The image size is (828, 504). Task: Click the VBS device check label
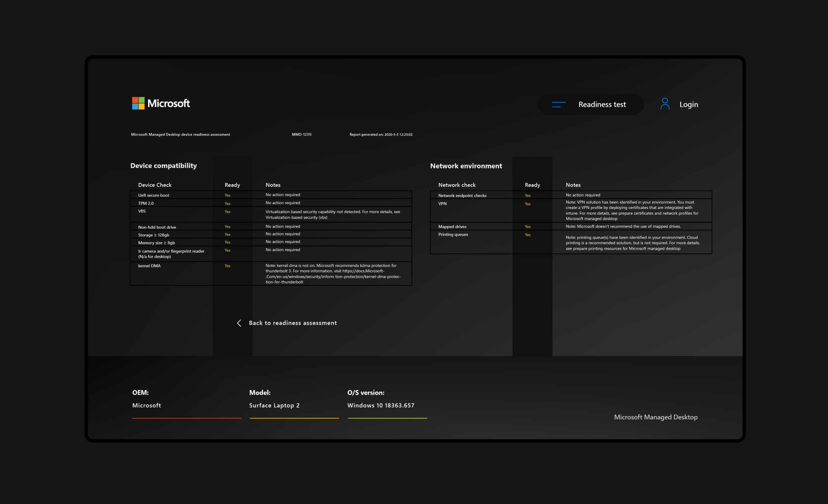142,211
